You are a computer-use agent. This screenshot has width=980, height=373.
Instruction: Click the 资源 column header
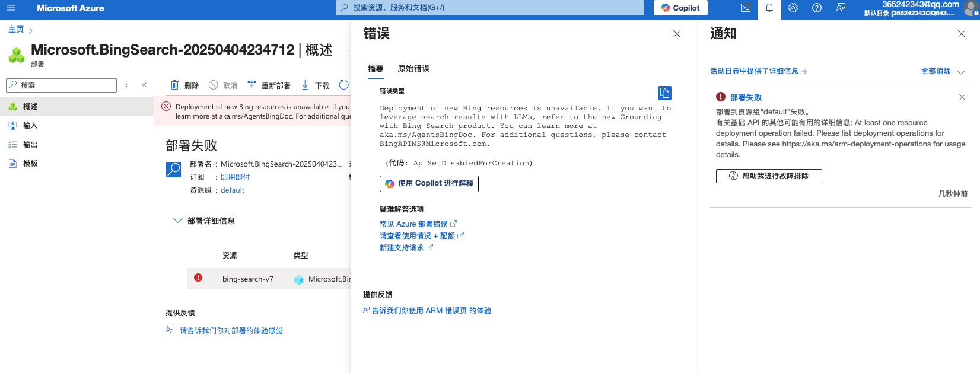point(230,256)
